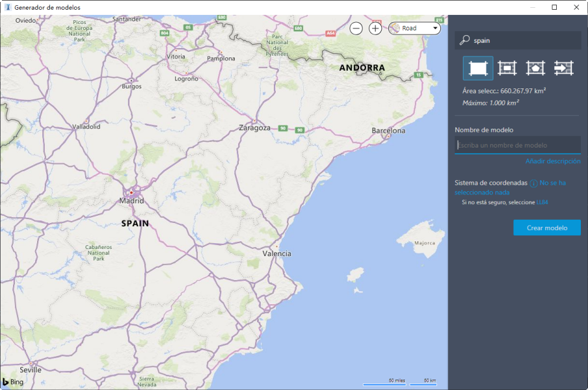The width and height of the screenshot is (588, 390).
Task: Click the Oviedo label on the map
Action: [x=25, y=21]
